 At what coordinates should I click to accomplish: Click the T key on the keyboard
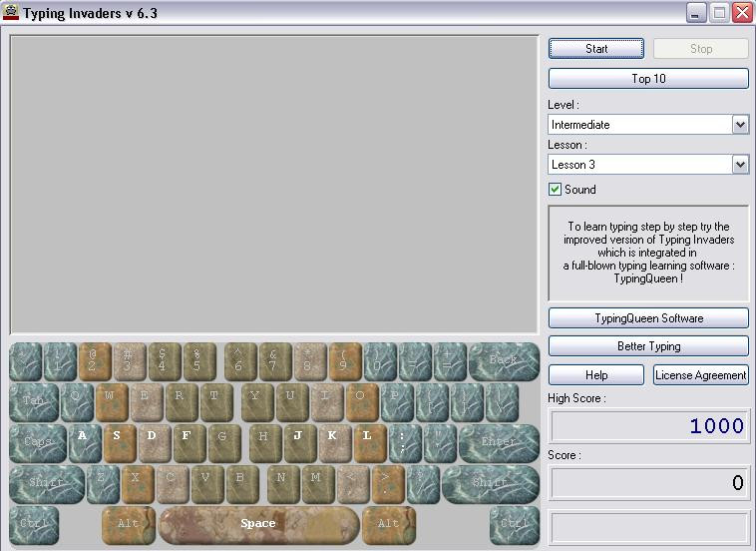coord(216,403)
